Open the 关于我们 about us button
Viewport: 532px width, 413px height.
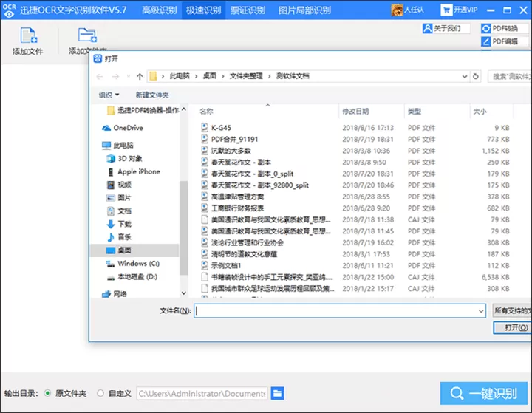446,28
